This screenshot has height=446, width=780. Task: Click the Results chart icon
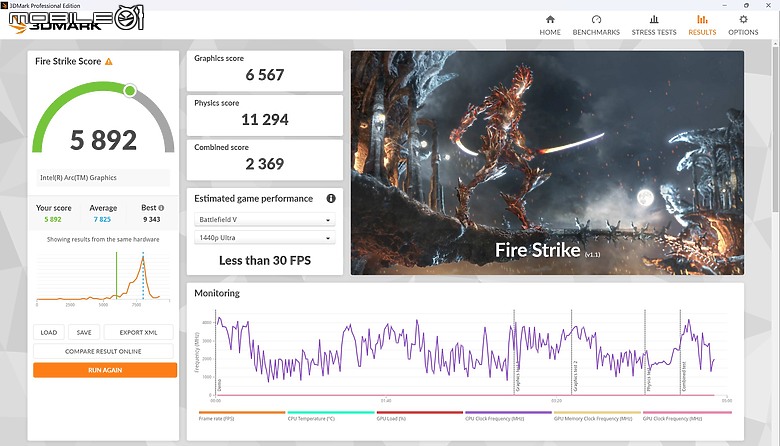[702, 19]
